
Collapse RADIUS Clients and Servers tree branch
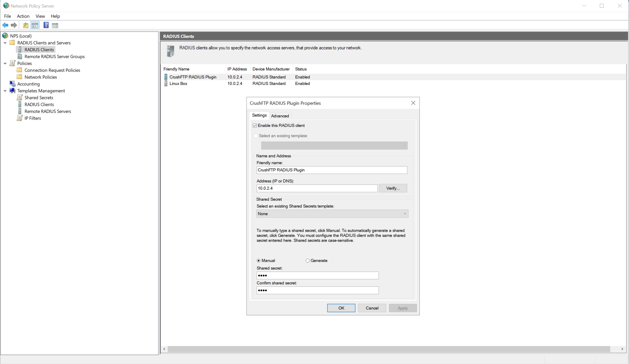tap(5, 43)
